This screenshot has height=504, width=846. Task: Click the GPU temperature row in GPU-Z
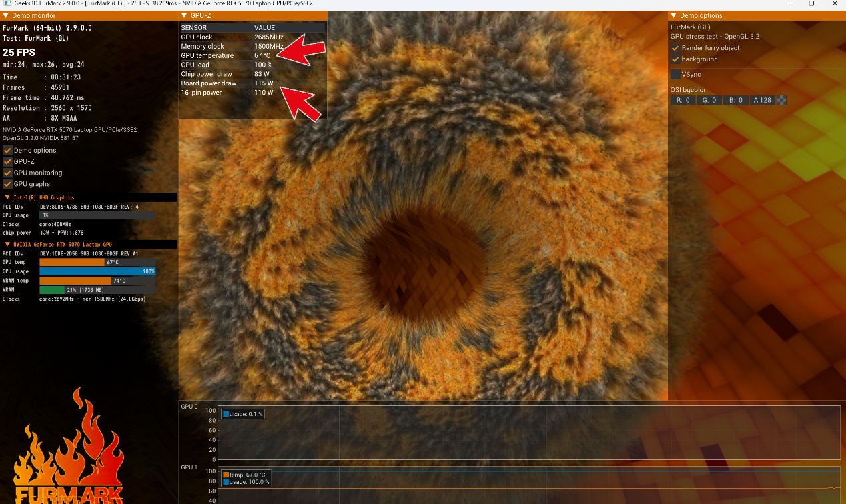[x=227, y=55]
